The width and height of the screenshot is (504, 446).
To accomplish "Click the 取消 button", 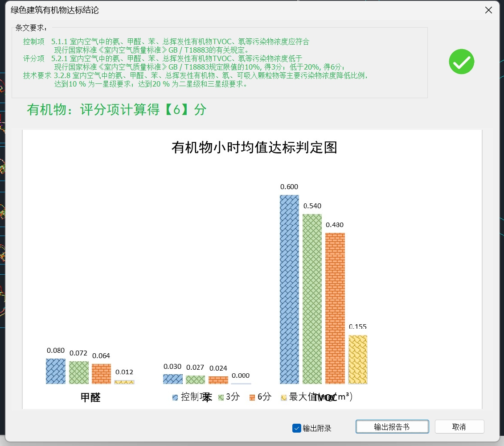I will click(459, 427).
